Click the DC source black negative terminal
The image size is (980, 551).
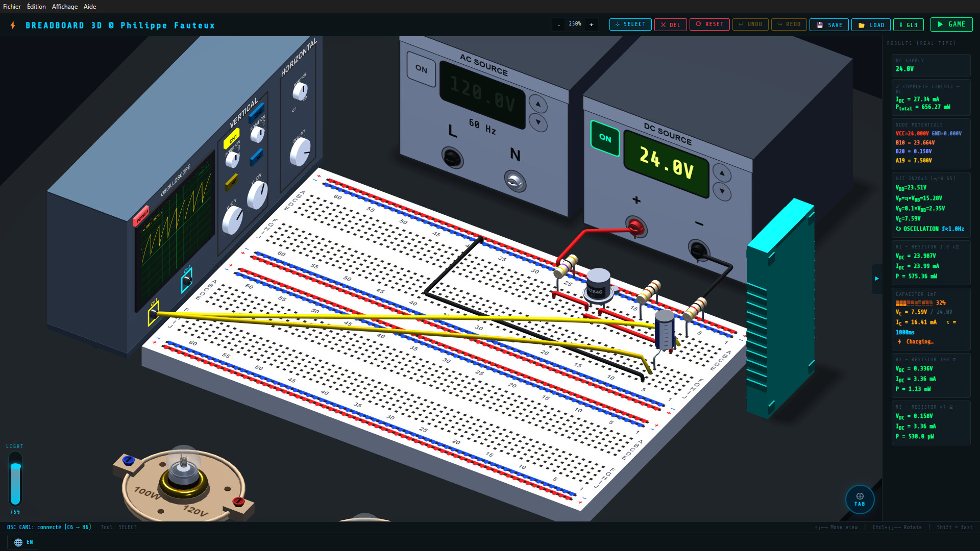(698, 249)
